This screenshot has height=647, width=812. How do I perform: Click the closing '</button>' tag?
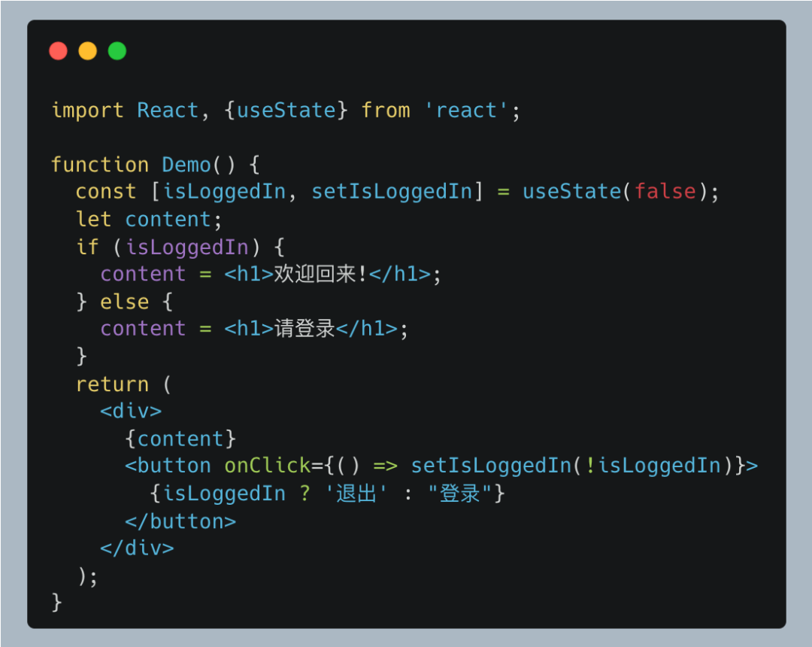coord(180,521)
